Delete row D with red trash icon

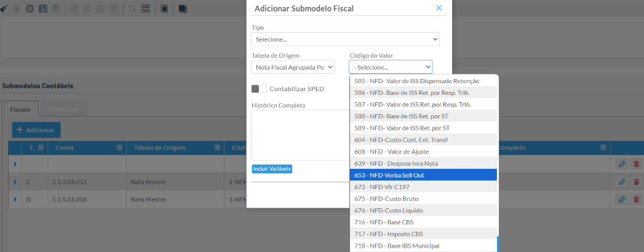click(x=636, y=200)
